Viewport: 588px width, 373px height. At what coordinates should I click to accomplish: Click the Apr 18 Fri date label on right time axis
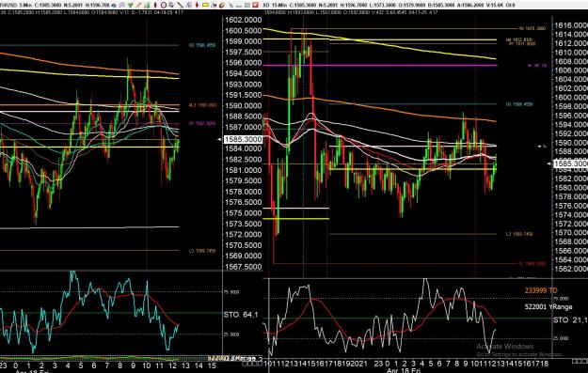point(403,370)
